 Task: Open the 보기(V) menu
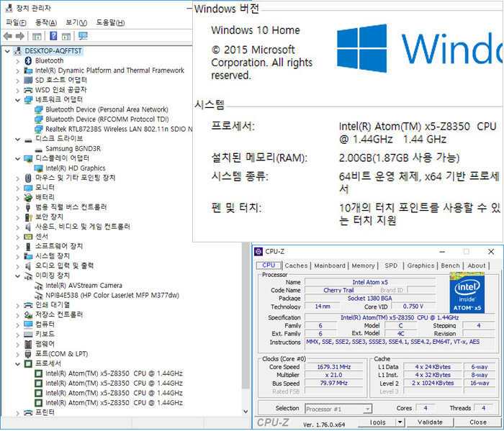tap(76, 23)
